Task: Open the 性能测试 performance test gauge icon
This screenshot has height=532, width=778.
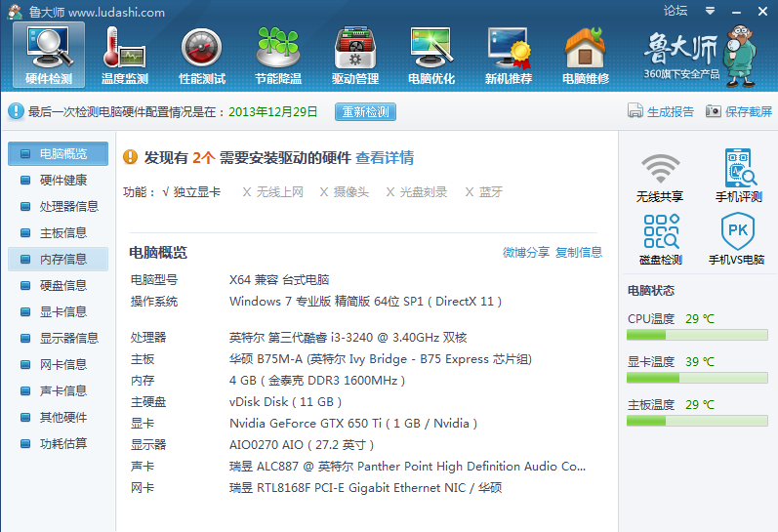Action: pos(201,55)
